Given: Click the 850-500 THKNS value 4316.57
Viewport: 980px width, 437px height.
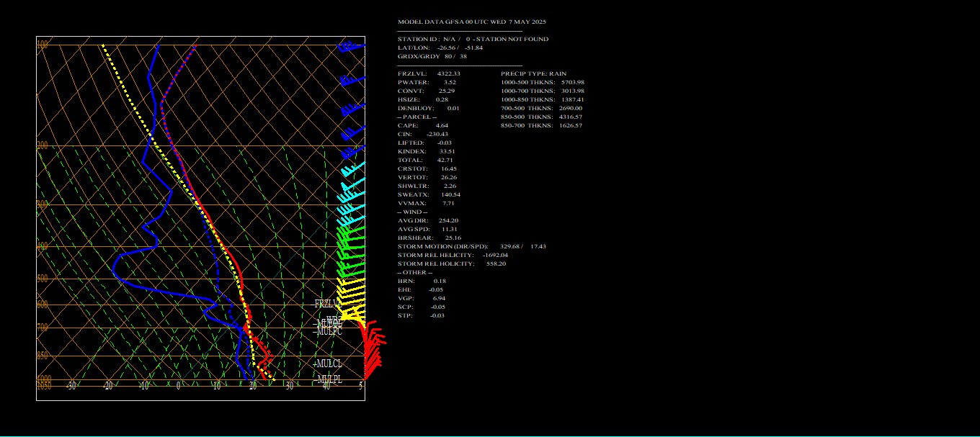Looking at the screenshot, I should click(571, 117).
